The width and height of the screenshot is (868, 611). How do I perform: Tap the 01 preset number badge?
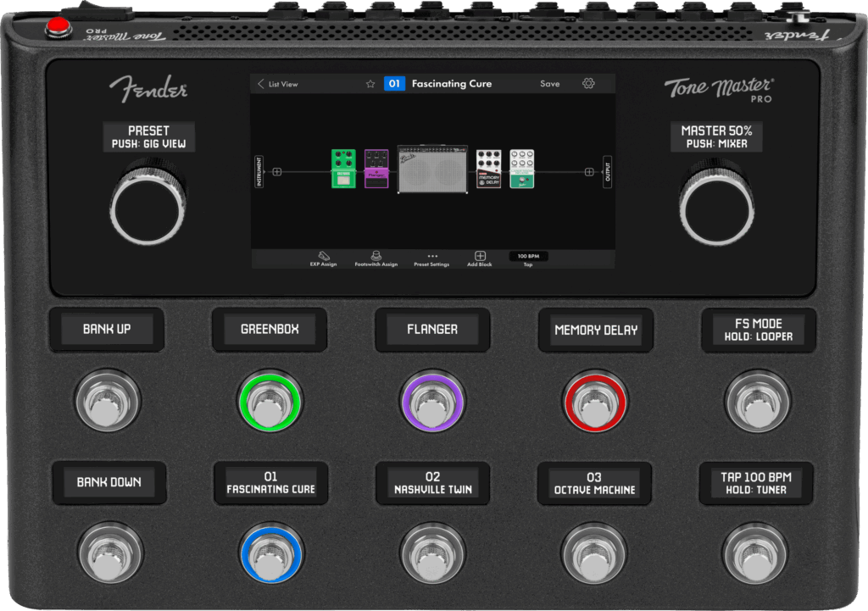394,84
